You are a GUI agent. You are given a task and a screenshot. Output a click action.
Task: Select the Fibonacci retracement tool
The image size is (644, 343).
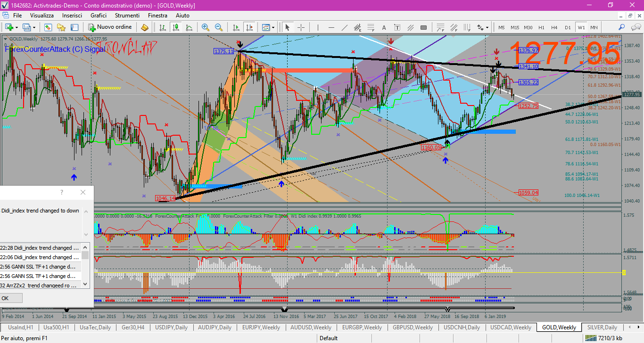pyautogui.click(x=371, y=27)
